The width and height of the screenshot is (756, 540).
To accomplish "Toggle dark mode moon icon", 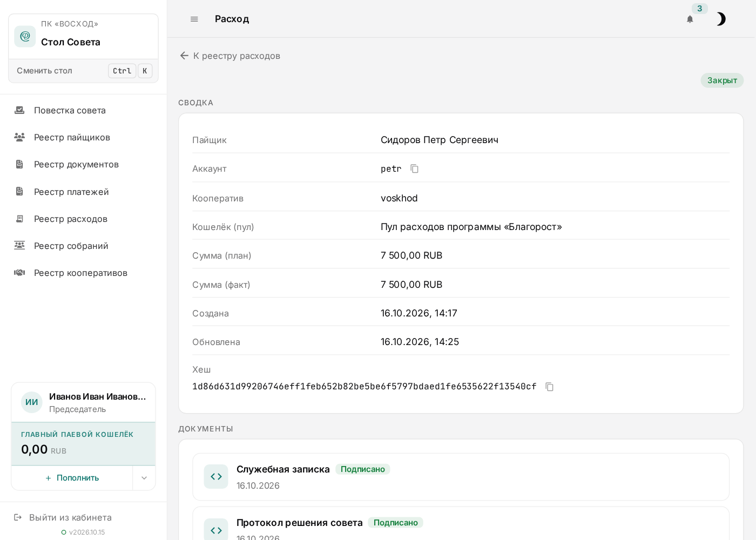I will [x=720, y=19].
